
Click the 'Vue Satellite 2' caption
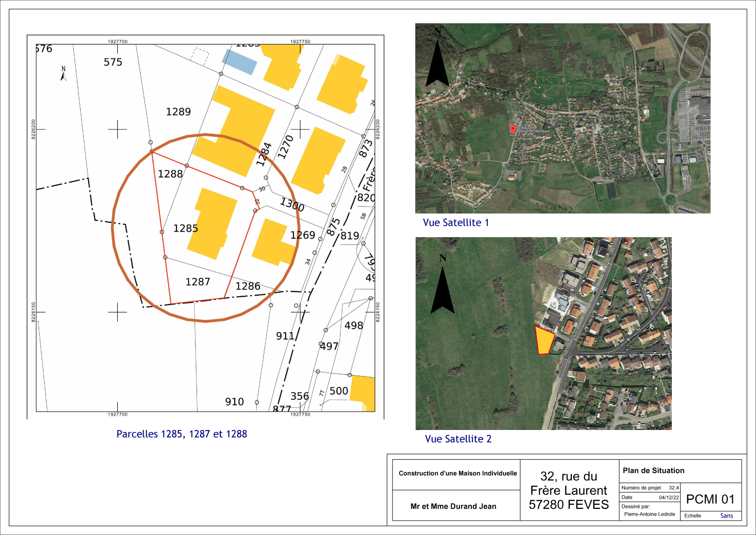pyautogui.click(x=458, y=439)
